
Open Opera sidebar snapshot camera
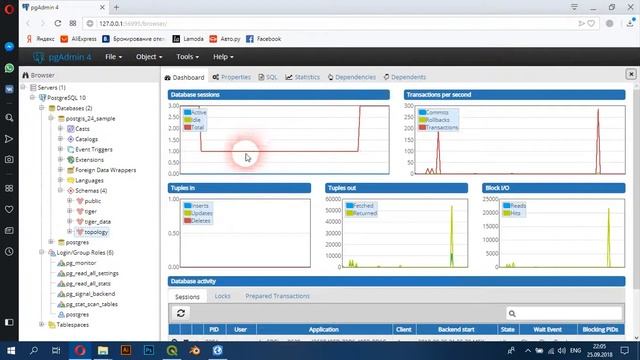pos(9,160)
